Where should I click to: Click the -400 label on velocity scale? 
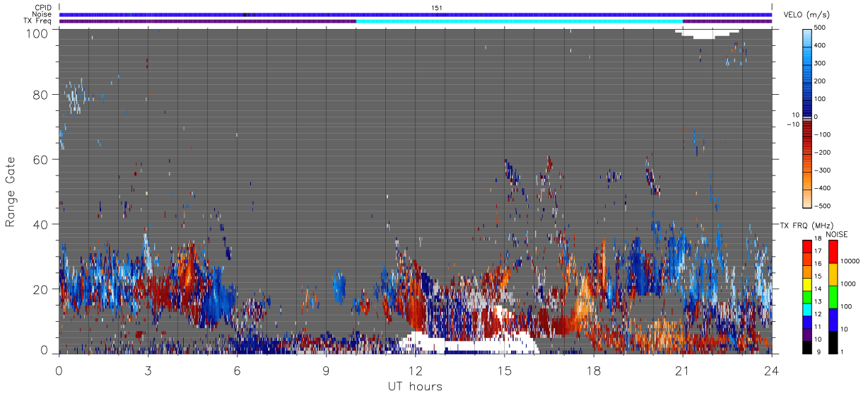(822, 188)
